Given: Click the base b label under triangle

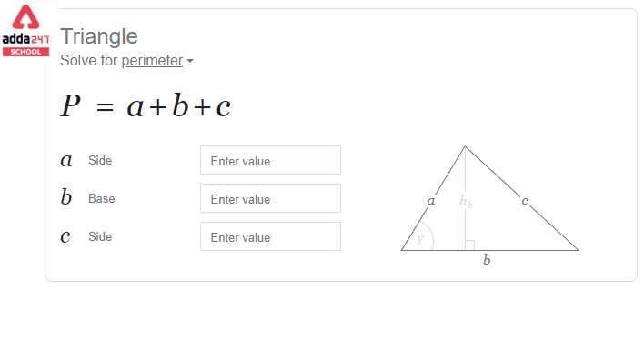Looking at the screenshot, I should click(487, 259).
